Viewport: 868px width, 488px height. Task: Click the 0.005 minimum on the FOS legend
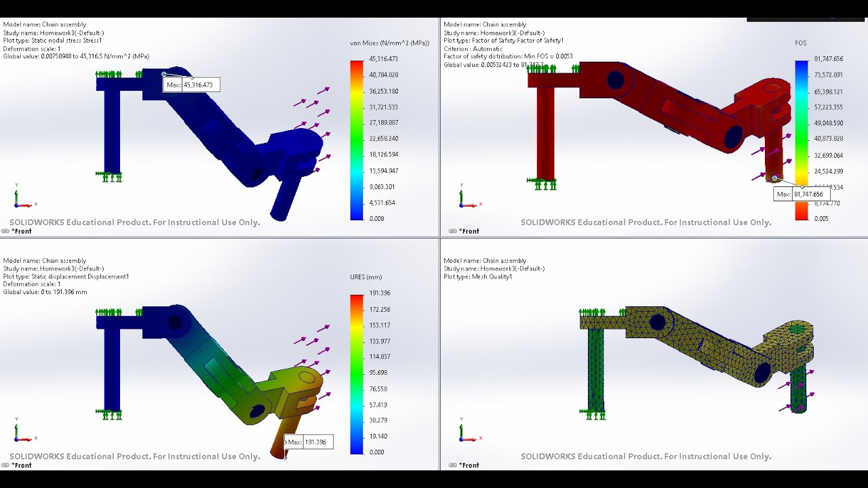[821, 219]
